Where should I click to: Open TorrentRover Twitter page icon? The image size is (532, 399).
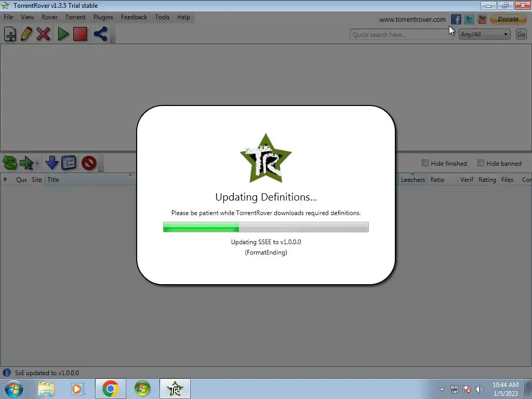tap(469, 19)
